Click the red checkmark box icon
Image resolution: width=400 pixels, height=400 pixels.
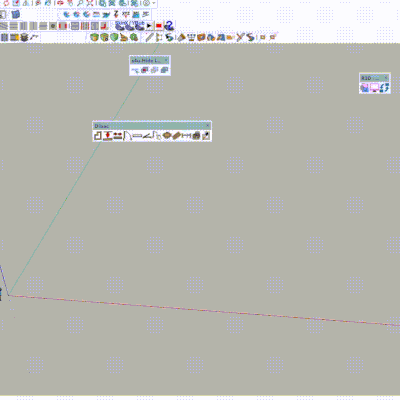pos(16,3)
